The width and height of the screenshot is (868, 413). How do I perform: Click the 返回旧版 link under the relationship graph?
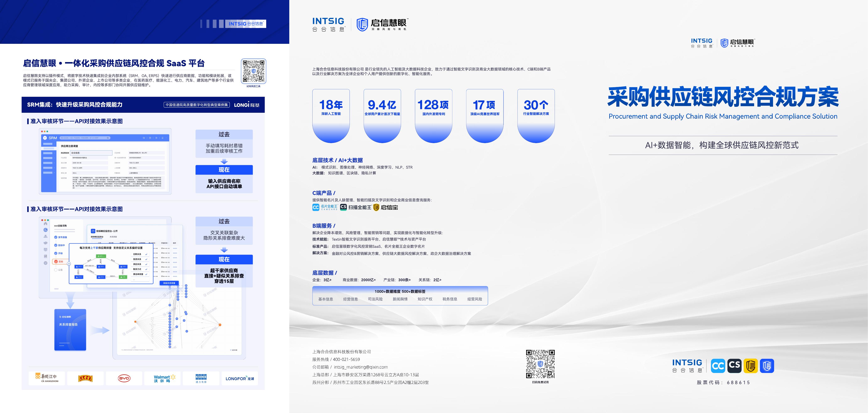point(234,350)
